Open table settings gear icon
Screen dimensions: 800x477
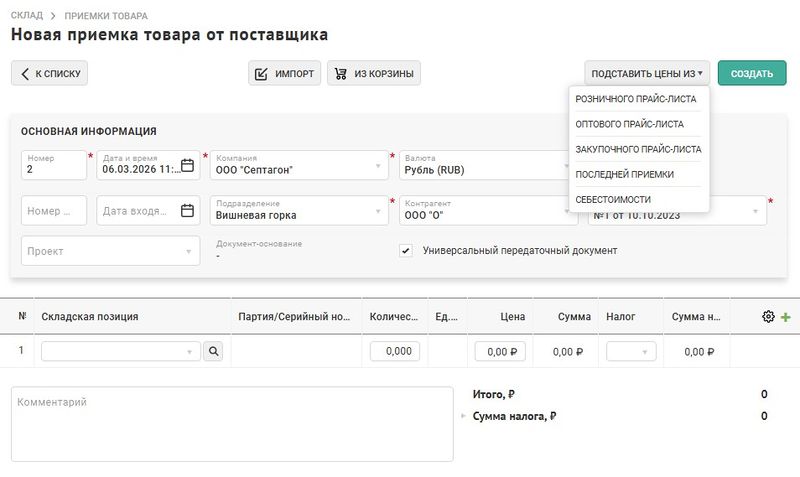point(768,316)
